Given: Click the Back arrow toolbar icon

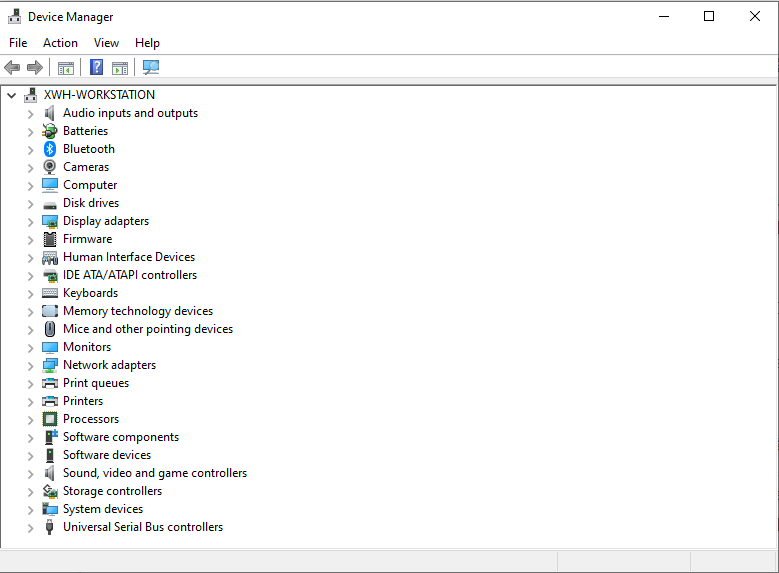Looking at the screenshot, I should pos(12,68).
